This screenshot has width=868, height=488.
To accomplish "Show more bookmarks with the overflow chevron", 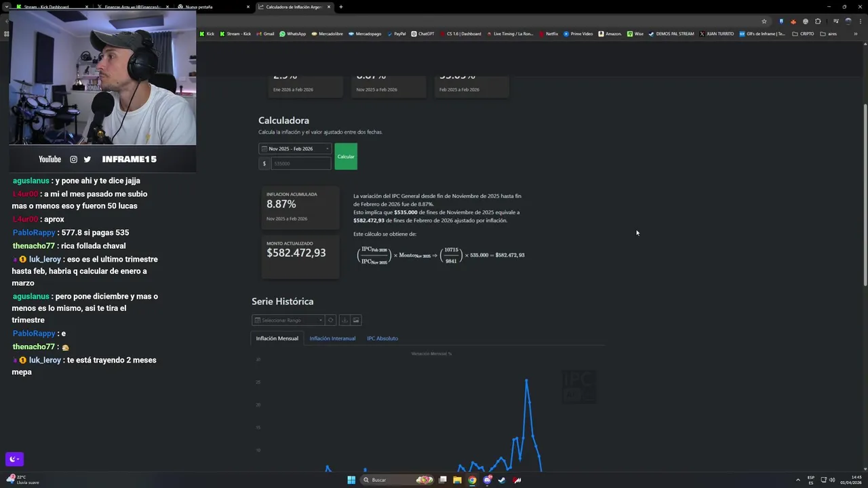I will [856, 33].
